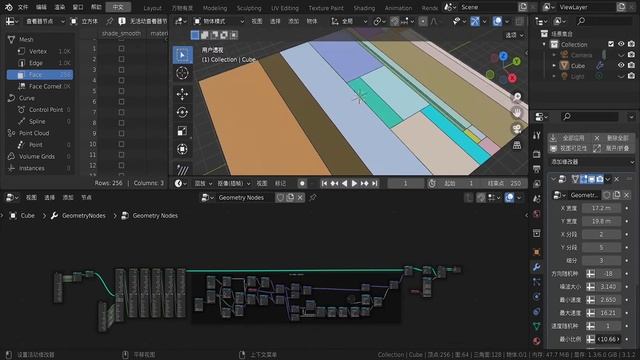Screen dimensions: 640x360
Task: Switch perspective/orthographic grid icon in viewport
Action: click(517, 146)
